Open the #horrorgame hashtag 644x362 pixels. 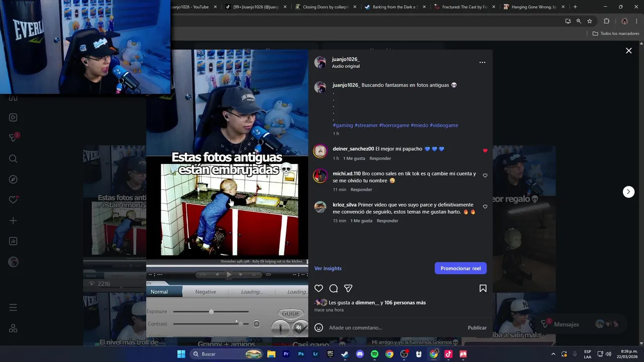(394, 125)
